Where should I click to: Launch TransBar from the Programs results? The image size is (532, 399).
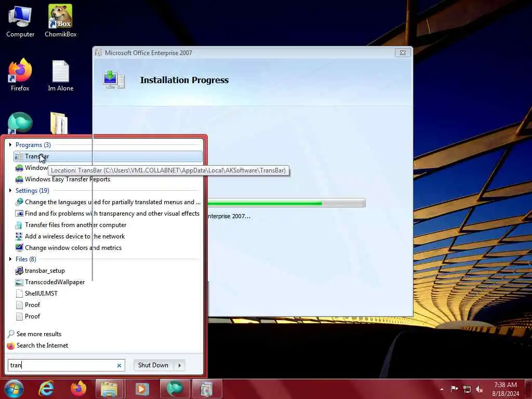click(x=108, y=156)
